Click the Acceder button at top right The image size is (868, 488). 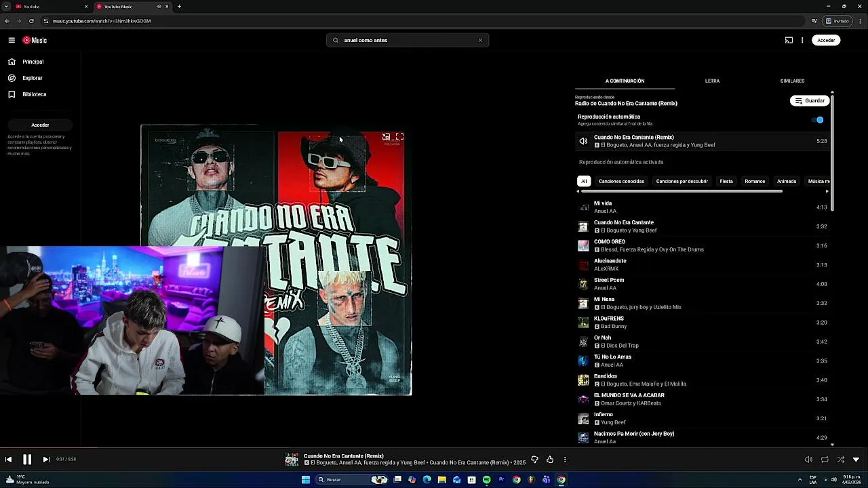[x=826, y=40]
